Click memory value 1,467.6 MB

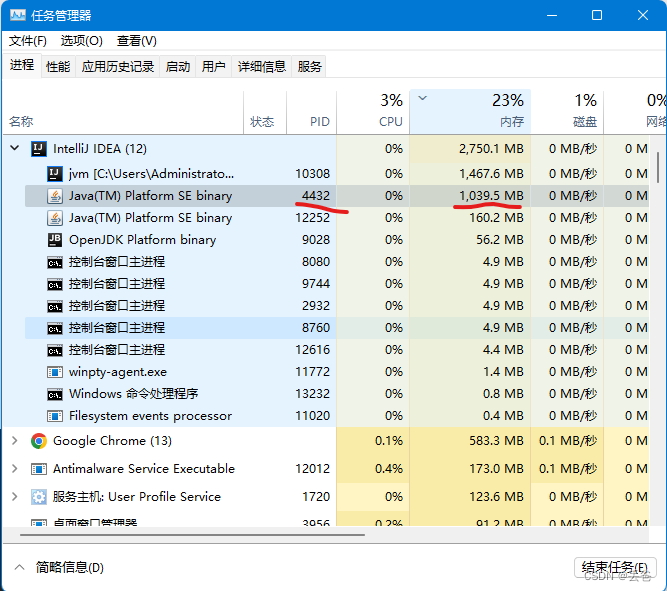[491, 174]
